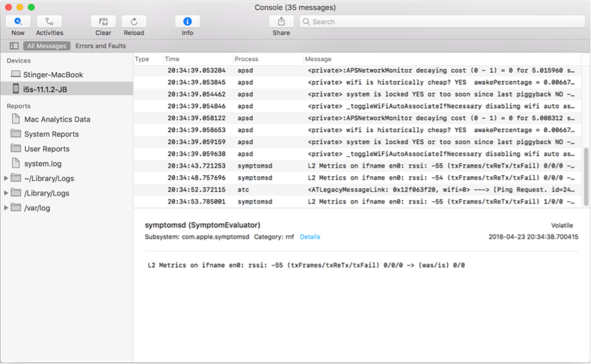
Task: Select symptomsd message at 20:34:43.721253
Action: (x=358, y=166)
